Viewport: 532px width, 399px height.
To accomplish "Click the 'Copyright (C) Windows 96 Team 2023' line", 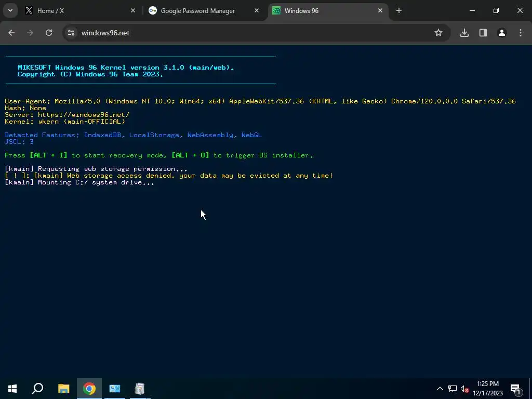I will (x=90, y=74).
